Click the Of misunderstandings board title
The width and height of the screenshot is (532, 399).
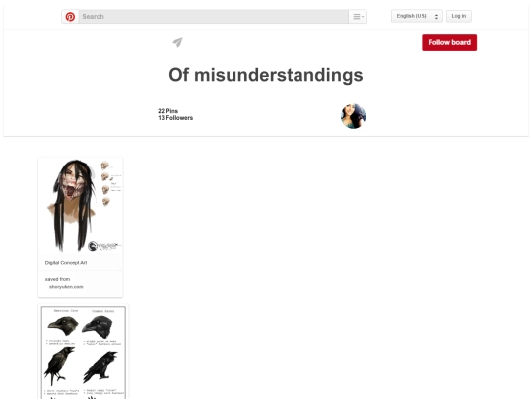point(266,75)
